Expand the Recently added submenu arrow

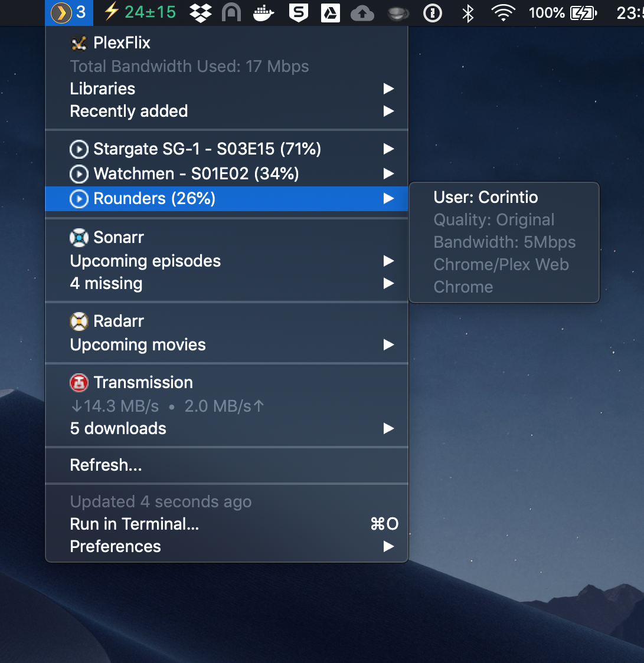tap(388, 111)
